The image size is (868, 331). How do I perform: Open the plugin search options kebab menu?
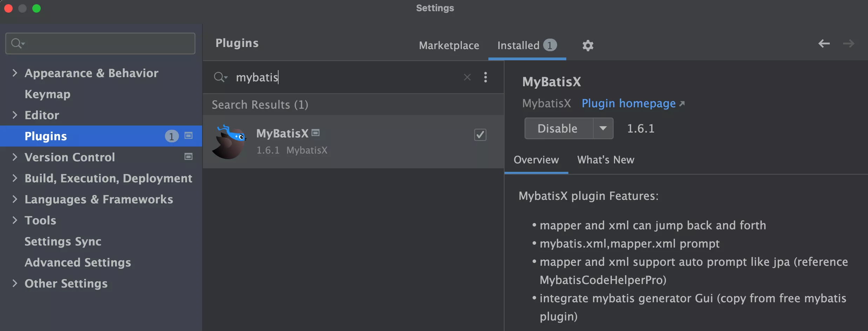coord(486,77)
